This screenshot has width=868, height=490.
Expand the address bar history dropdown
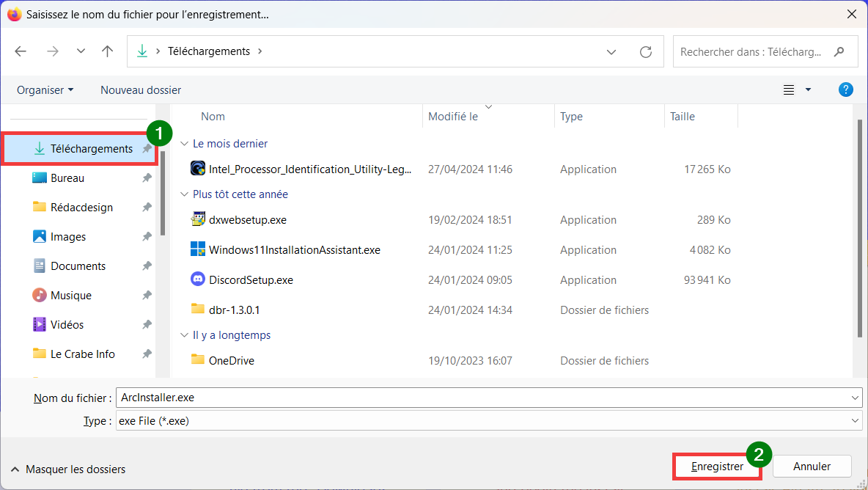click(611, 52)
